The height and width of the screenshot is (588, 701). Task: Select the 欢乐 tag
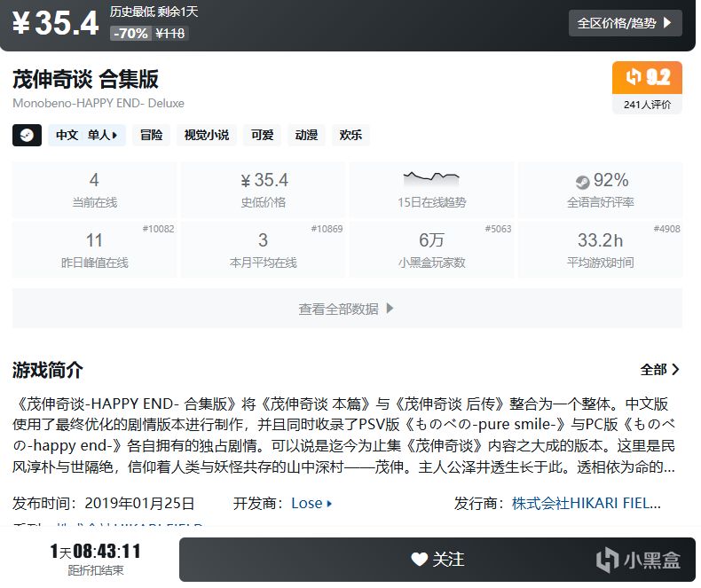pyautogui.click(x=350, y=135)
